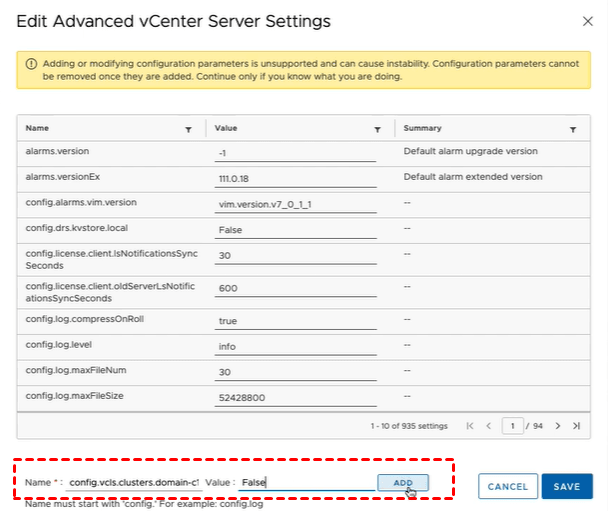This screenshot has width=608, height=511.
Task: Close the Edit Advanced Settings dialog
Action: click(587, 21)
